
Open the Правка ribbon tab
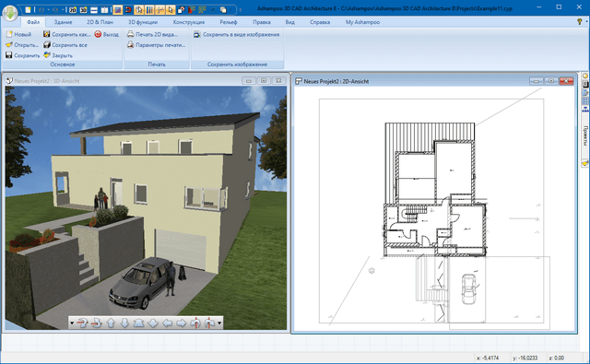click(x=262, y=22)
